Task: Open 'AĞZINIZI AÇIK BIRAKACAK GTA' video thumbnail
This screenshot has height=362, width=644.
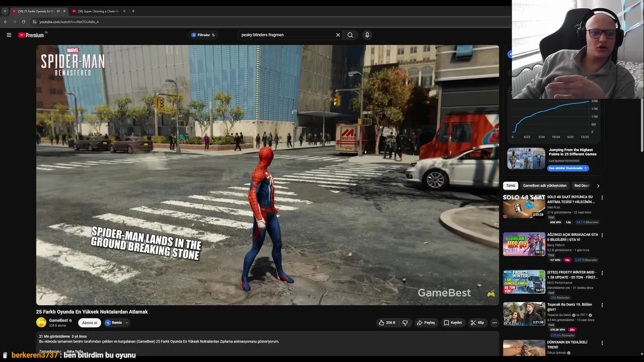Action: 524,244
